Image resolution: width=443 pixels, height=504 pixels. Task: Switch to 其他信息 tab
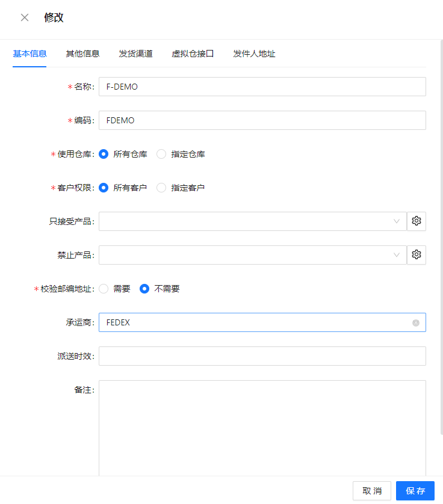(82, 54)
